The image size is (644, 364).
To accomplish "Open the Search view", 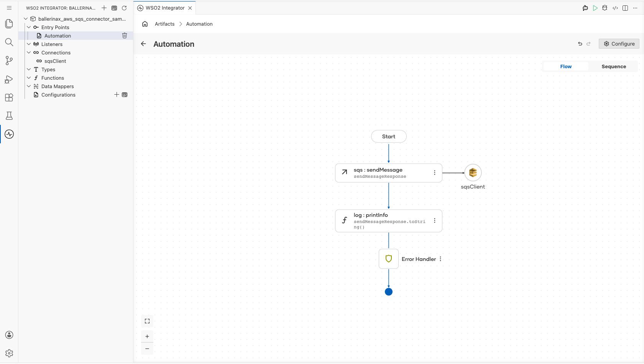I will 9,42.
